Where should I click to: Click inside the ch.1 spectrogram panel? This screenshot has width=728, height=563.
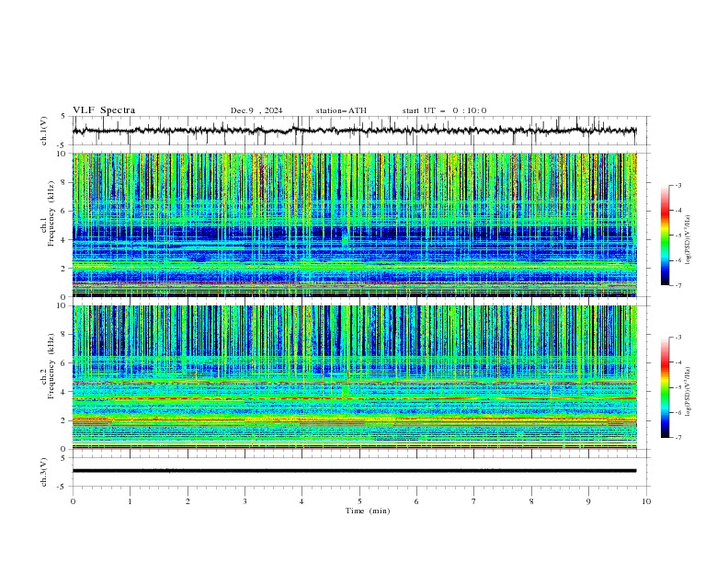pyautogui.click(x=355, y=224)
